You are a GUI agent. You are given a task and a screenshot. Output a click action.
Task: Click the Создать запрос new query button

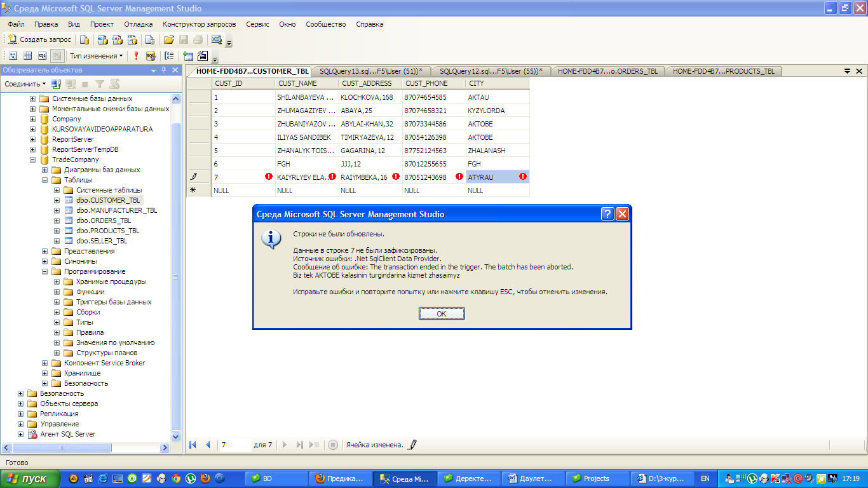tap(39, 39)
